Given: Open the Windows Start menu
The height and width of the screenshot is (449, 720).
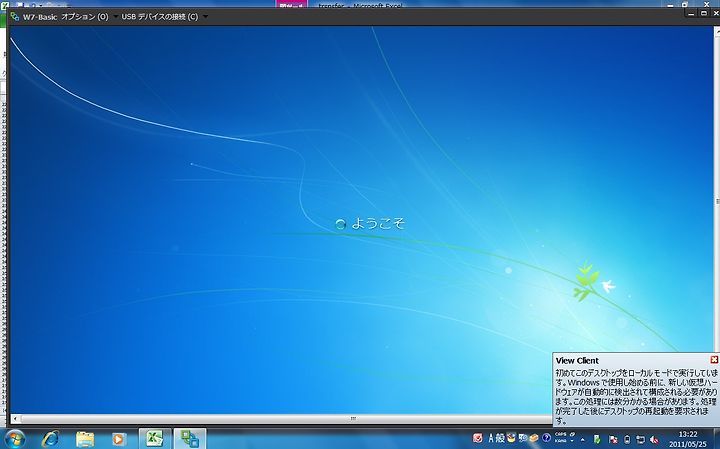Looking at the screenshot, I should (x=15, y=439).
